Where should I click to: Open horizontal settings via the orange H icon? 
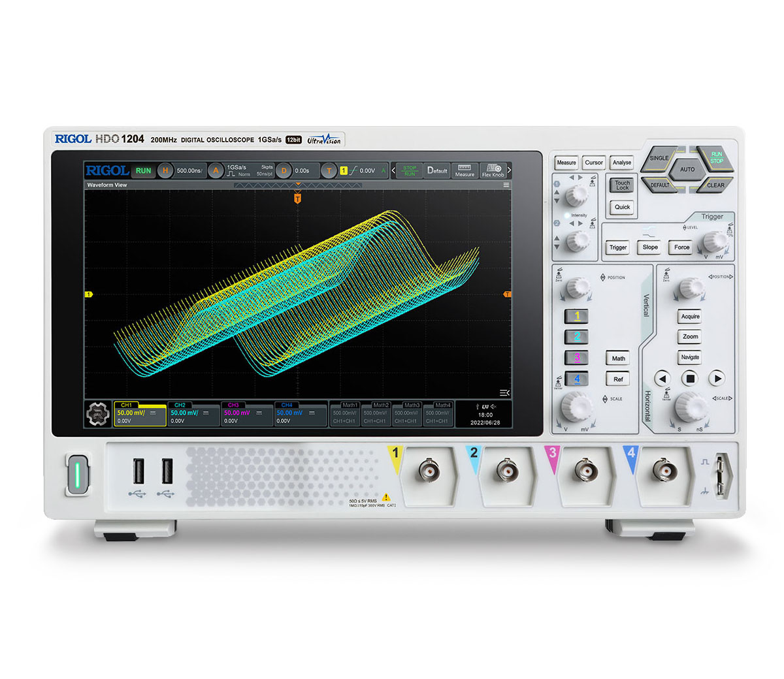(165, 171)
